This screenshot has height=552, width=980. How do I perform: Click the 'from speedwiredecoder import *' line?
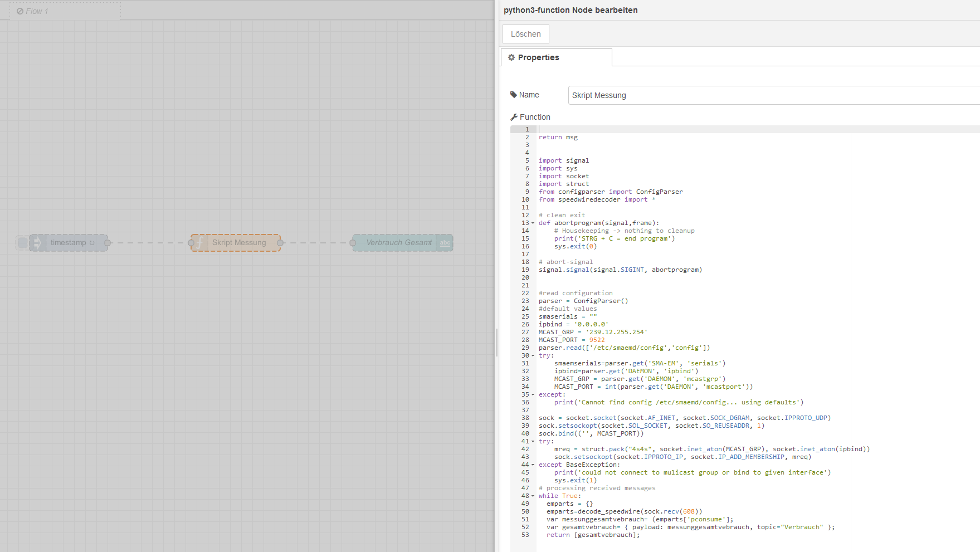pos(597,199)
